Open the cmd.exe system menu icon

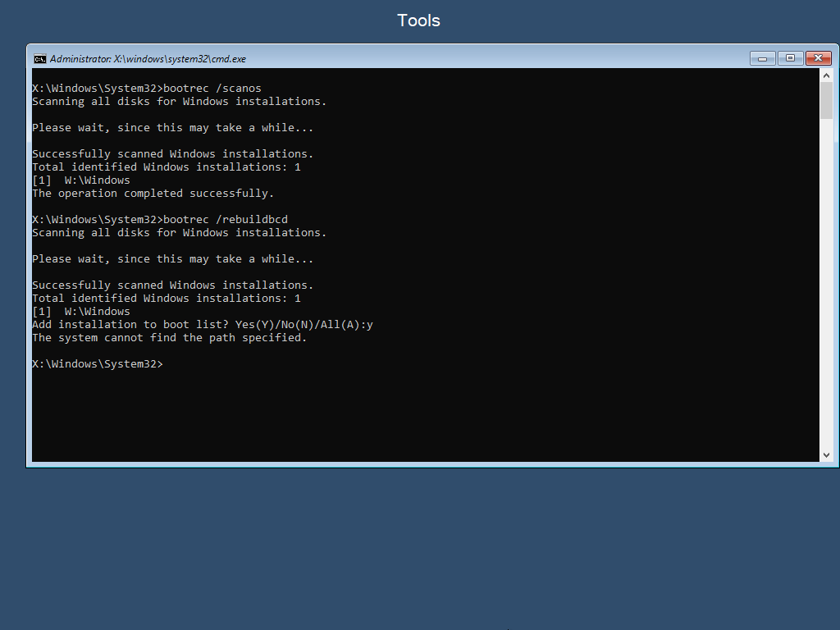pos(39,58)
